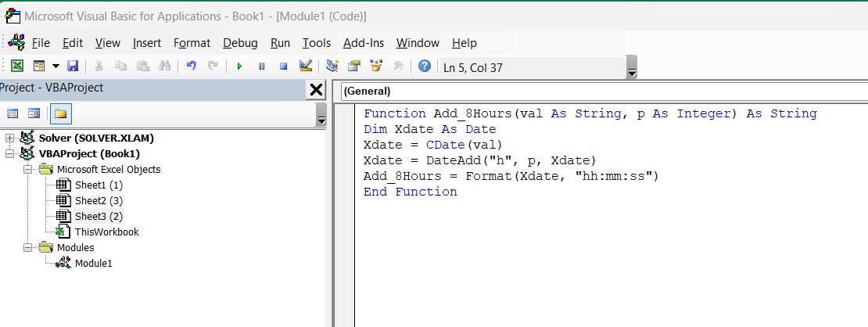The image size is (868, 327).
Task: Select ThisWorkbook in project tree
Action: [x=107, y=232]
